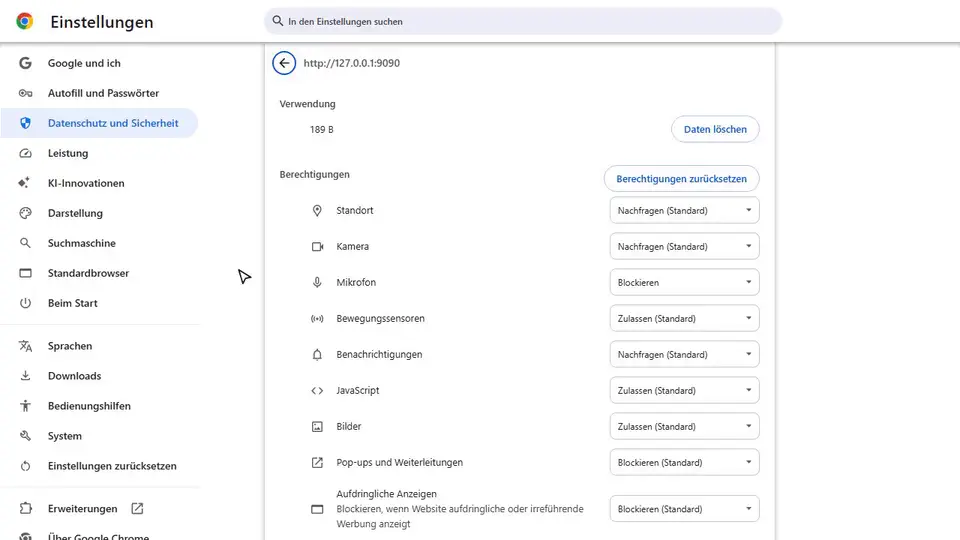960x540 pixels.
Task: Open the Bewegungssensoren permission dropdown
Action: coord(684,318)
